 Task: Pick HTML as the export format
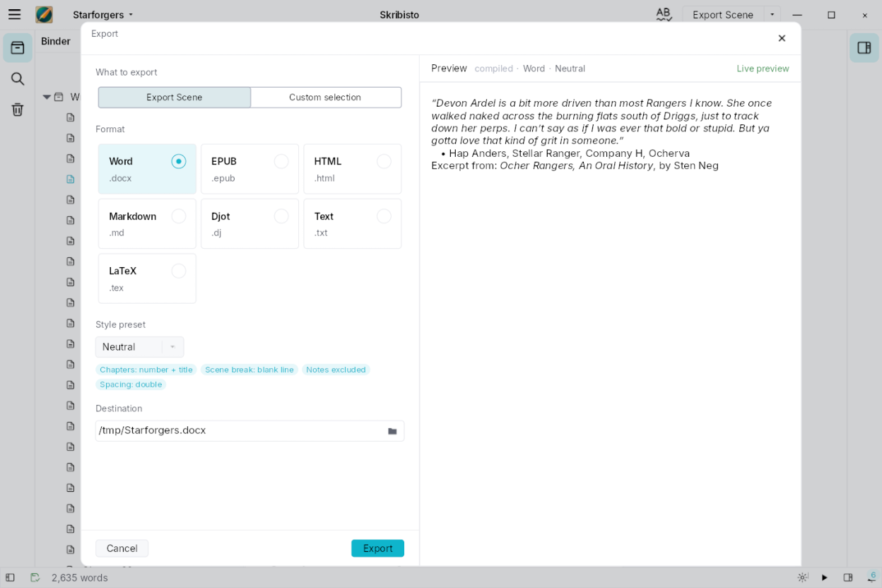click(353, 169)
